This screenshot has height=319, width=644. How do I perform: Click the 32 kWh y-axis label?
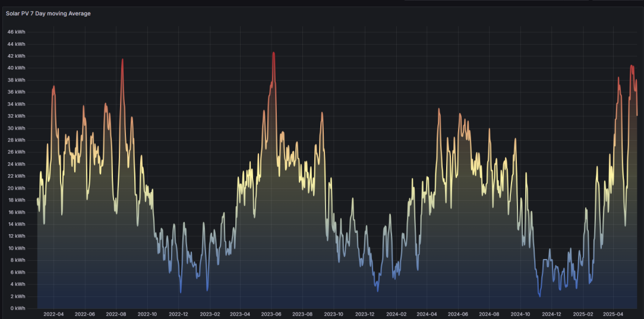tap(17, 116)
